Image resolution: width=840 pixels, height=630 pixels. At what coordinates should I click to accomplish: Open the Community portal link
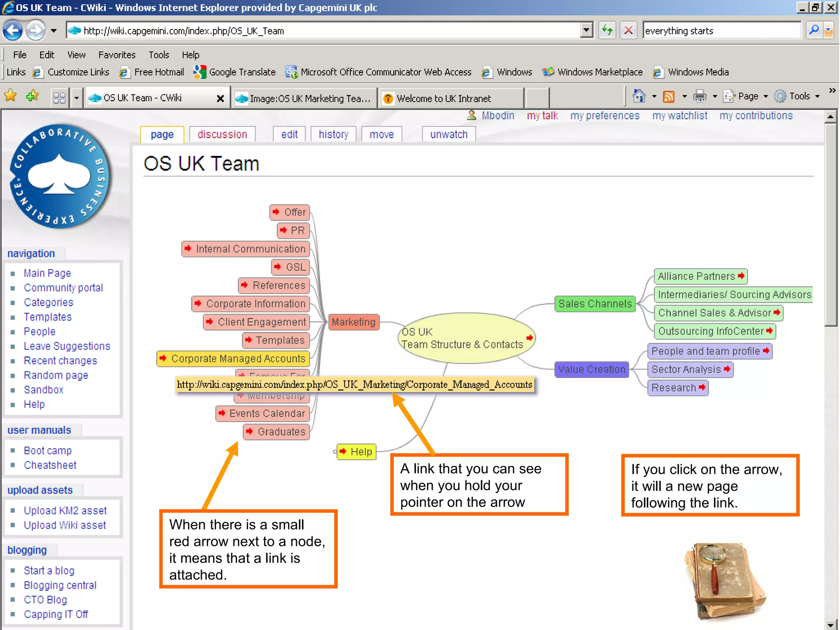63,288
